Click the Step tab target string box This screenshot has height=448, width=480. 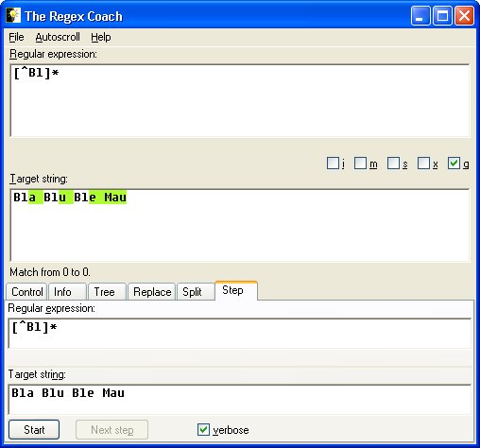240,400
